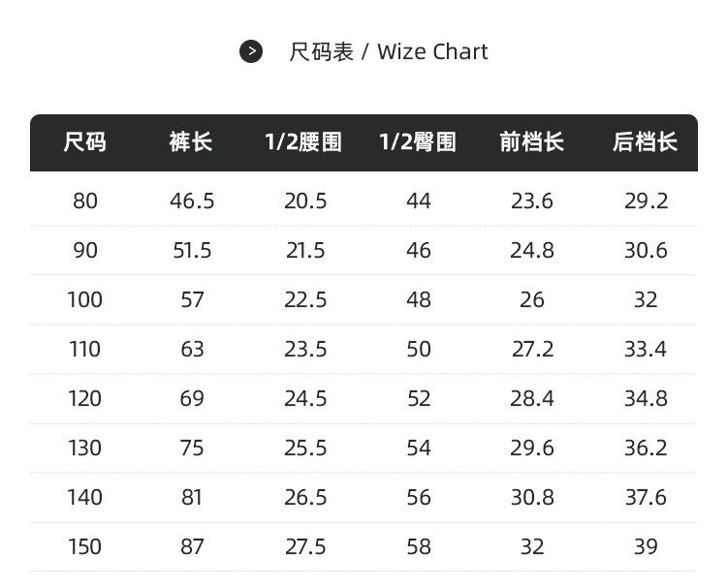Select size 130 row label

[85, 449]
